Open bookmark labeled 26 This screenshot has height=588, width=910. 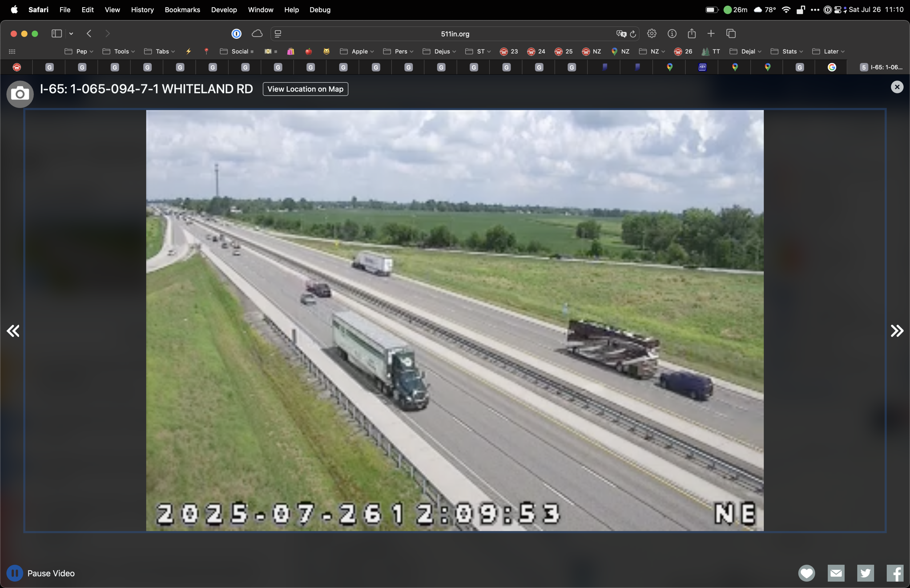(683, 52)
